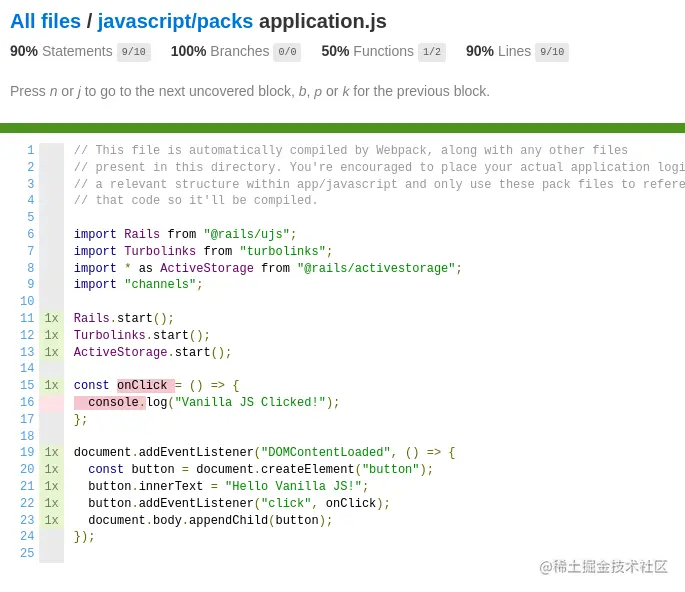685x592 pixels.
Task: Click the button.addEventListener click line
Action: coord(239,503)
